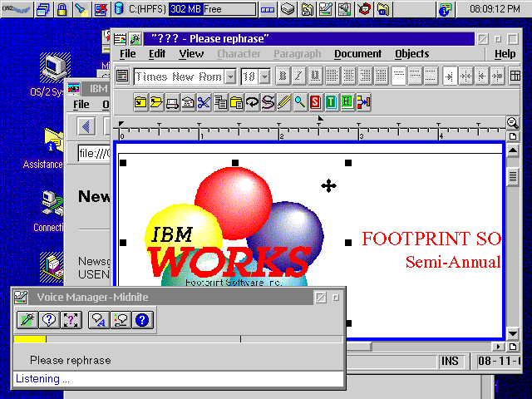Click the back arrow button in IBM browser
Image resolution: width=532 pixels, height=399 pixels.
[x=86, y=126]
